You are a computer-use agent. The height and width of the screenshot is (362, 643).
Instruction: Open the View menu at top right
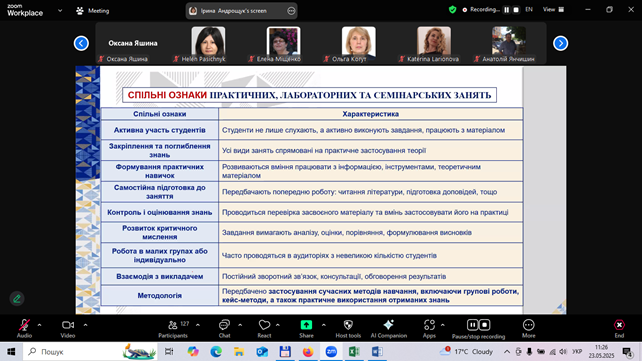click(553, 9)
